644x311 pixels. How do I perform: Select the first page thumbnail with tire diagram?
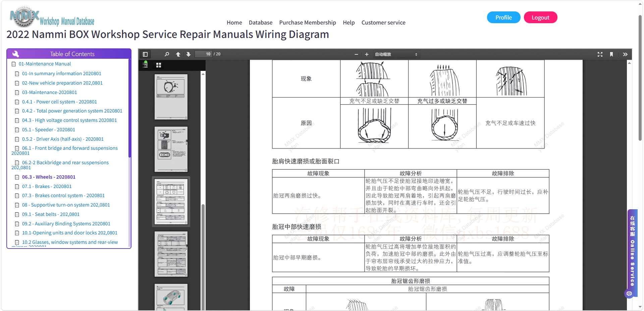click(171, 97)
